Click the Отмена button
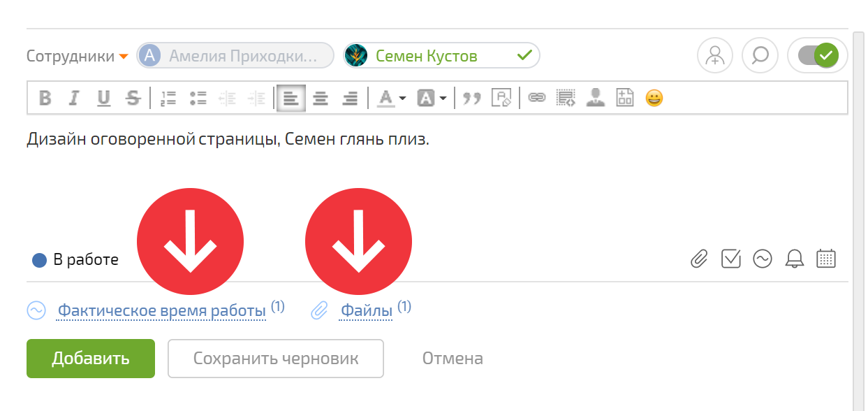 click(x=453, y=359)
